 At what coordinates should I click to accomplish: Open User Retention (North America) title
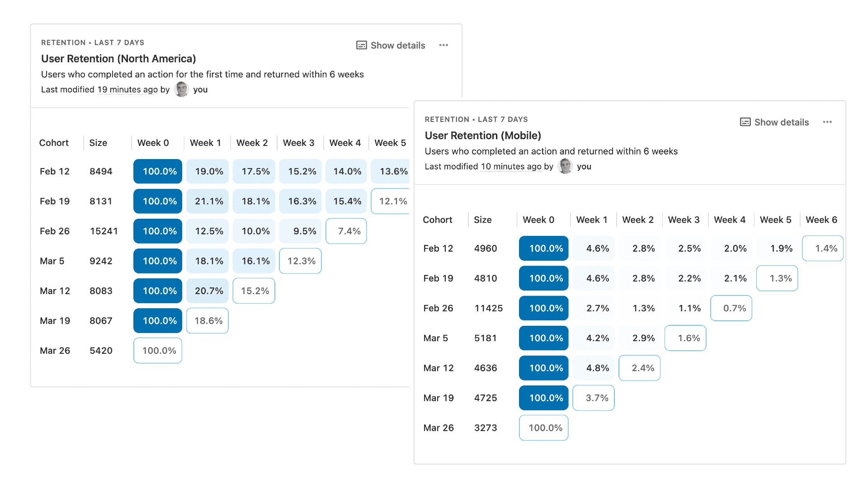(x=118, y=59)
